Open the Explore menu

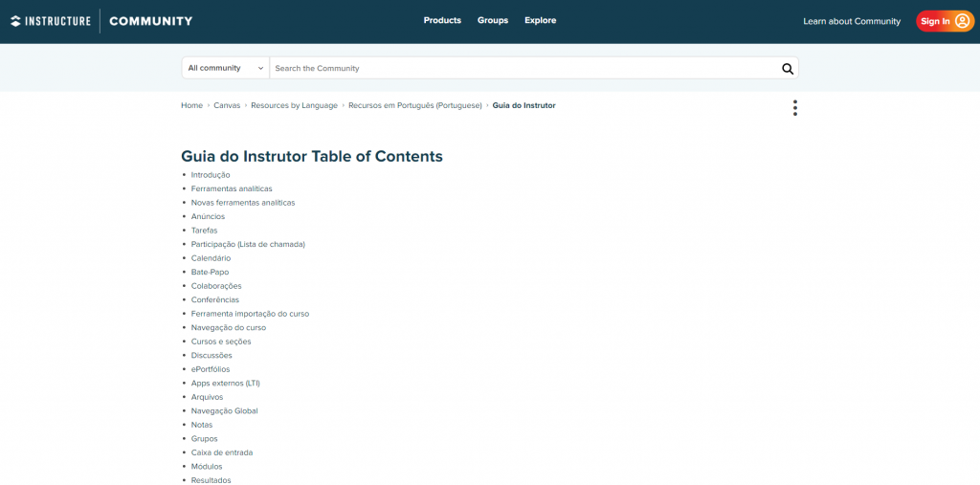[x=540, y=20]
